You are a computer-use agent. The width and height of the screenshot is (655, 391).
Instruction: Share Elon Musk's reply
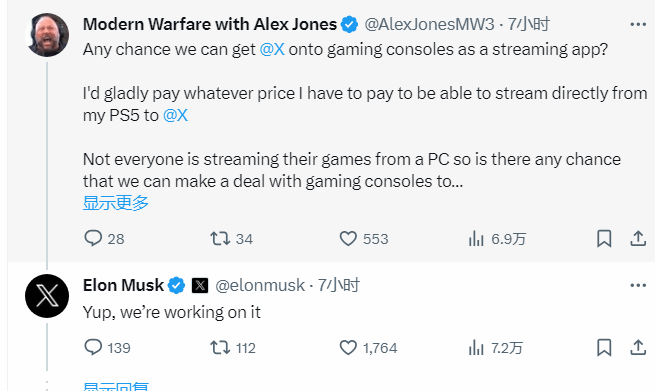638,348
